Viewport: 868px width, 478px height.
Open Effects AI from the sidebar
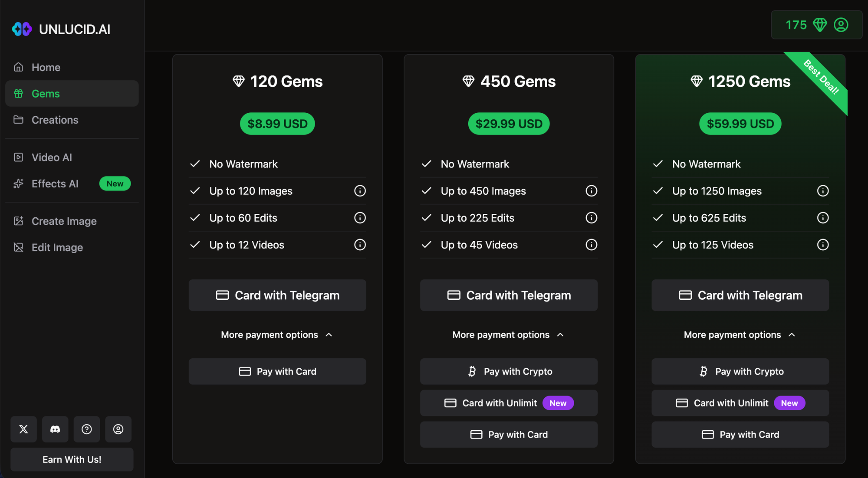click(x=55, y=184)
